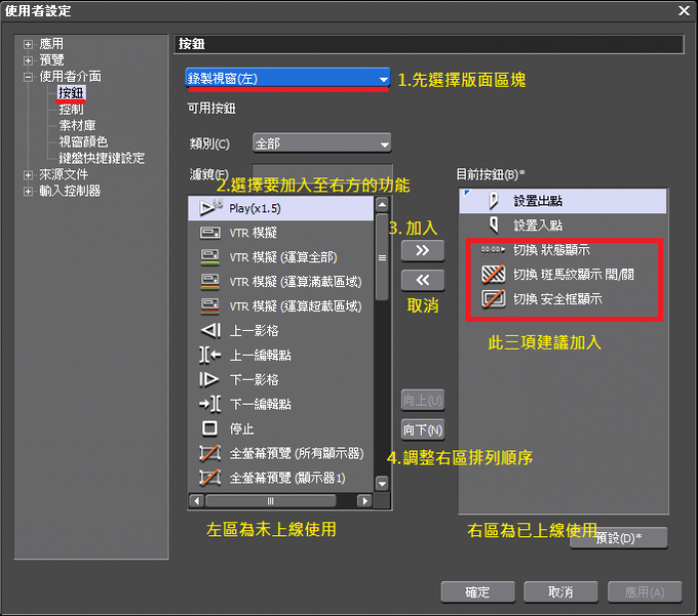Screen dimensions: 698x616
Task: Select the 停止 stop icon in list
Action: click(209, 429)
